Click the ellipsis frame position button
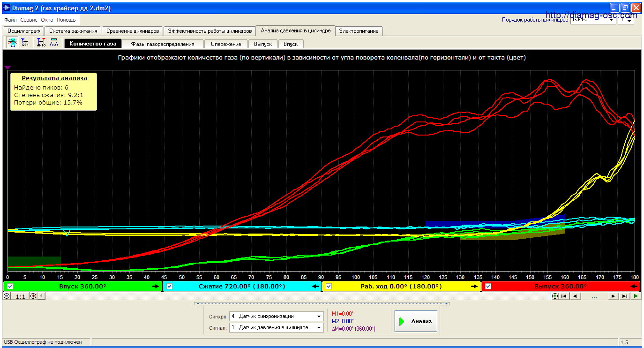Viewport: 644px width, 348px height. pyautogui.click(x=594, y=296)
